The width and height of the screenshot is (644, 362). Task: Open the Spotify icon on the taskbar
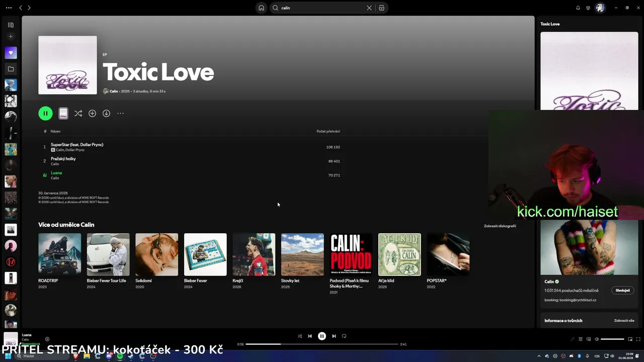coord(120,356)
